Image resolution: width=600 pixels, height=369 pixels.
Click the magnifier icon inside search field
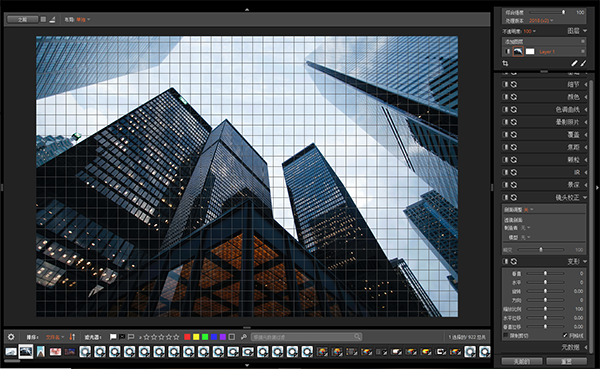coord(357,336)
